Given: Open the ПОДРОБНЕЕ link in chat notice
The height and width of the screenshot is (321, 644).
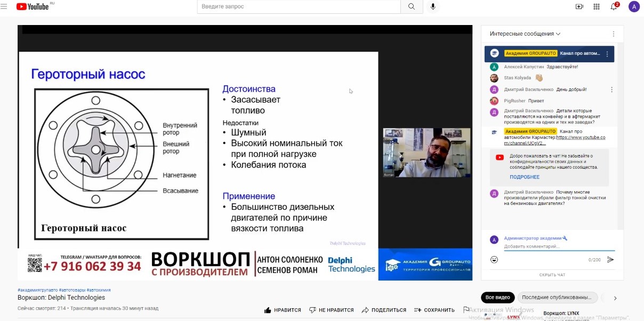Looking at the screenshot, I should click(525, 177).
